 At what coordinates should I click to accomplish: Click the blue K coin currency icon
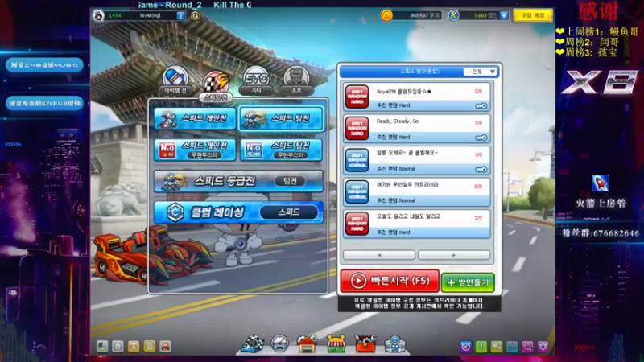click(453, 15)
